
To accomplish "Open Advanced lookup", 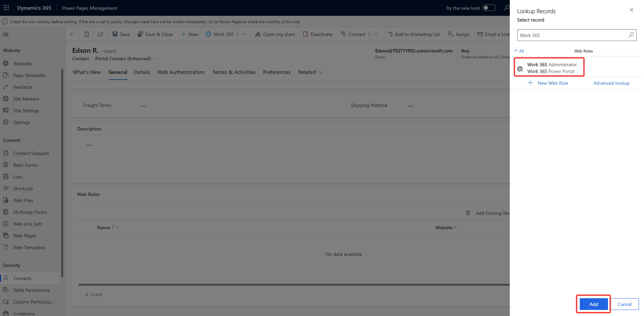I will (611, 83).
